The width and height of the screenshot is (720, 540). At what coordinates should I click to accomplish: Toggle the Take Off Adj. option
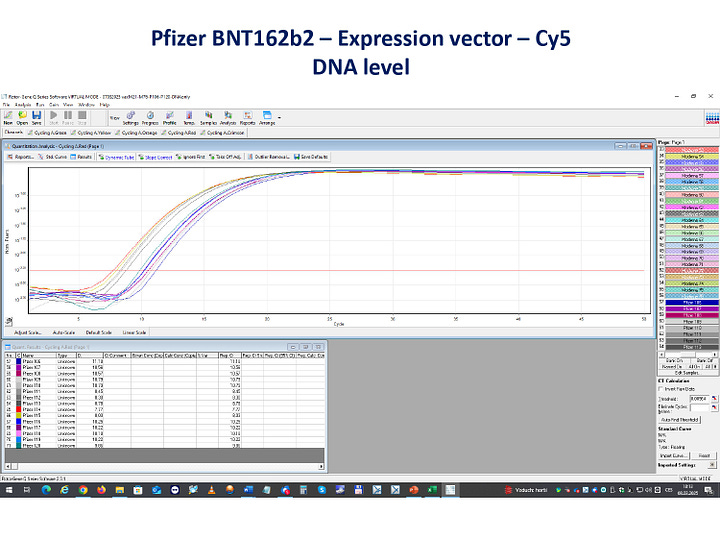225,157
